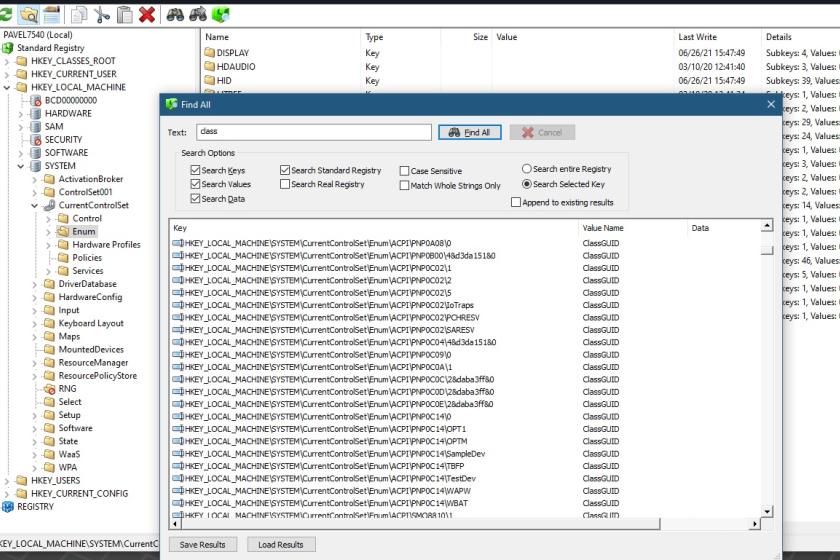The height and width of the screenshot is (560, 840).
Task: Click the results scroll down arrow
Action: click(767, 512)
